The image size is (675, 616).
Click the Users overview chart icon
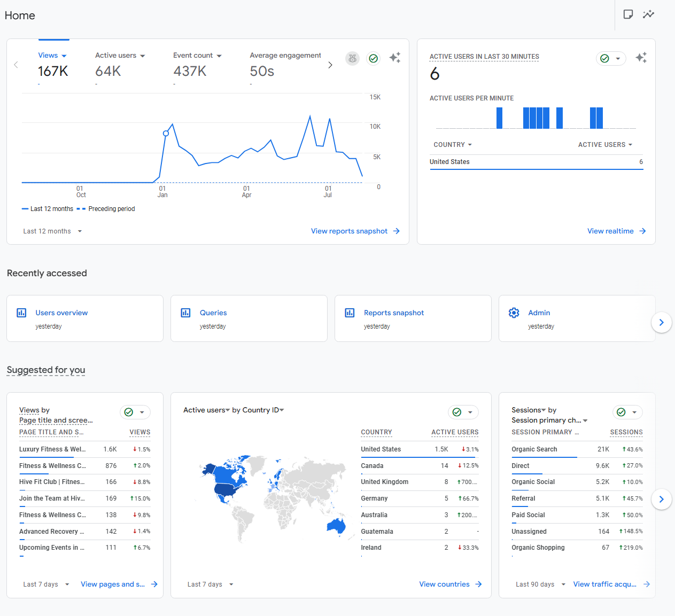point(21,313)
